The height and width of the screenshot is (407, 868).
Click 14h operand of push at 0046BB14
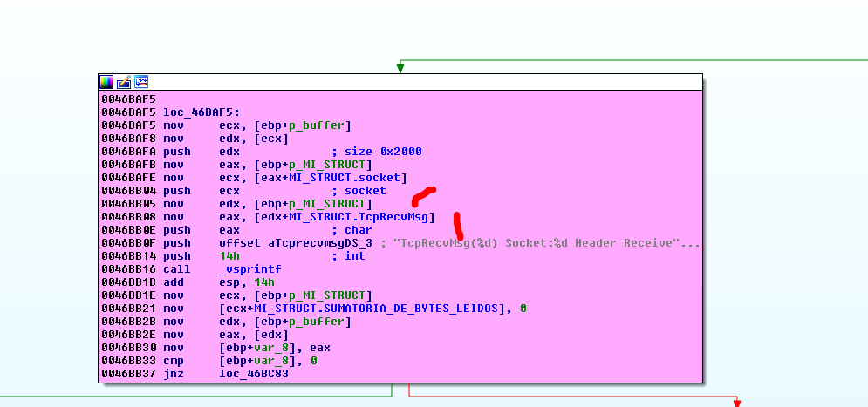tap(229, 256)
